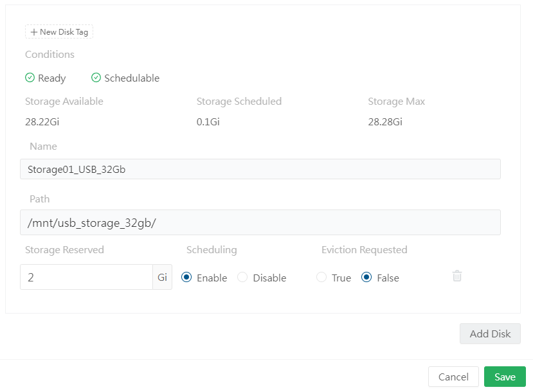The width and height of the screenshot is (533, 392).
Task: Set Eviction Requested to True
Action: [321, 278]
